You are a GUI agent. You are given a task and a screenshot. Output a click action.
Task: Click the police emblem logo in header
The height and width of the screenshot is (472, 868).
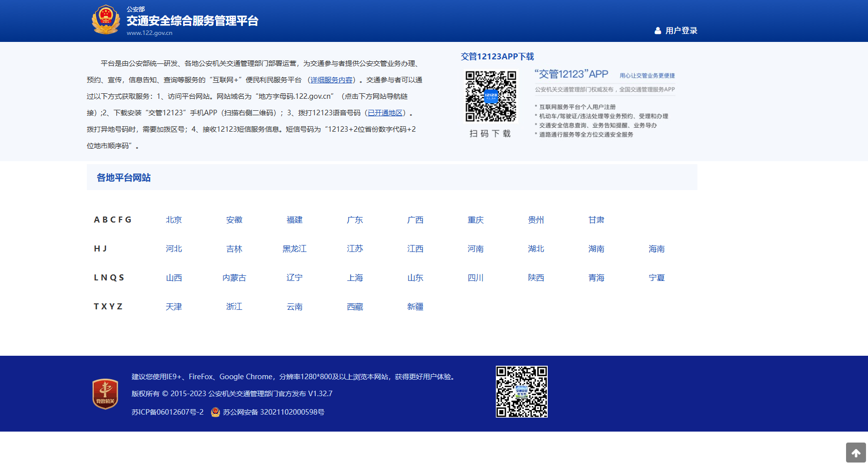(106, 20)
